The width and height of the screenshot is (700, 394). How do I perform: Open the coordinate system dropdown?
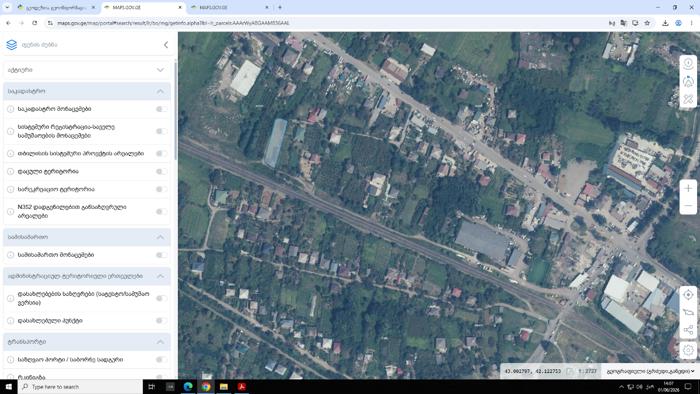650,371
